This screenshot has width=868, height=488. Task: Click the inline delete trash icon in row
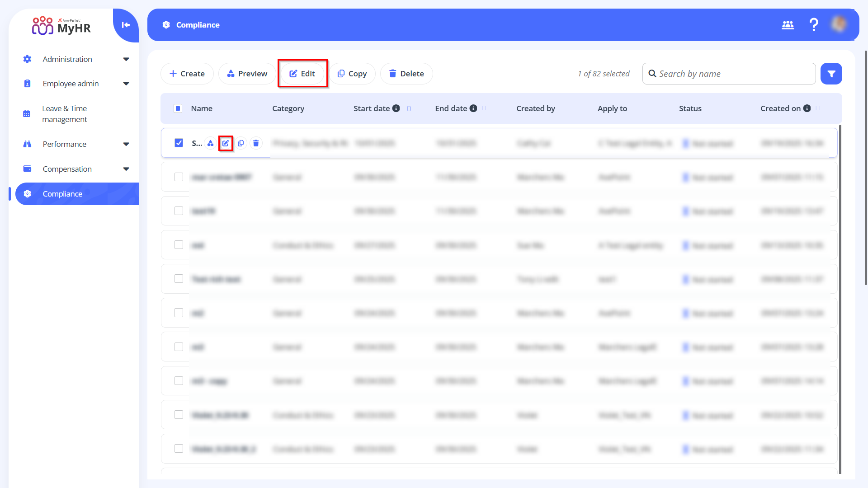(x=256, y=143)
